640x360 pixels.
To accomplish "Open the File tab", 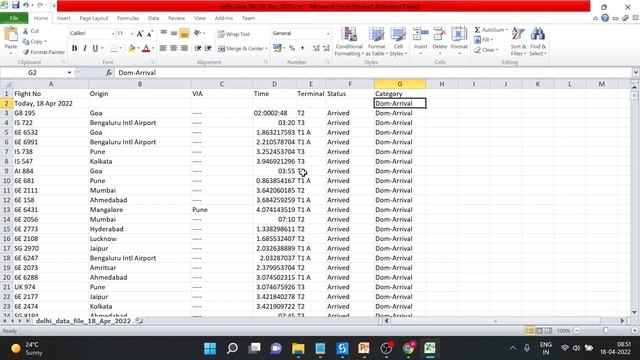I will 14,18.
